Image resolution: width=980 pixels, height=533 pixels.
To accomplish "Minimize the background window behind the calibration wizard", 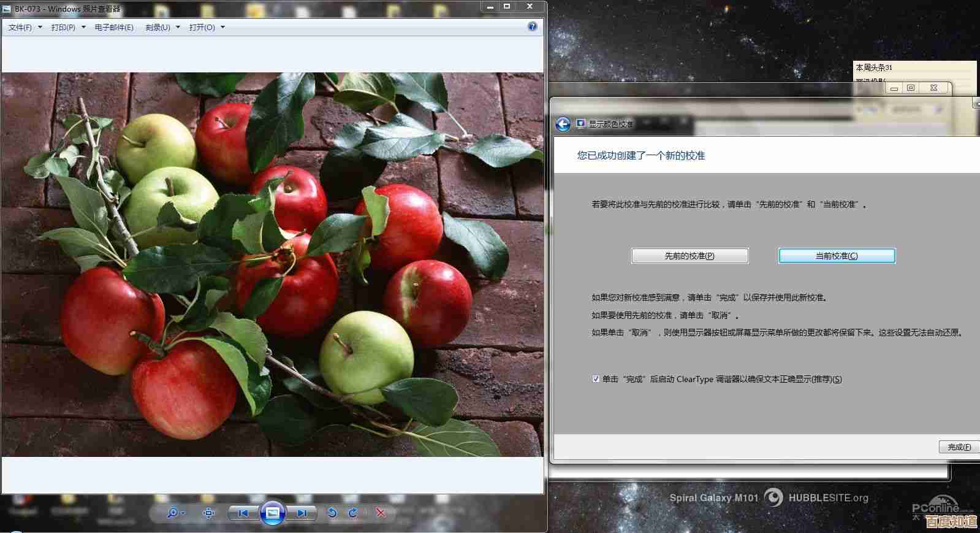I will tap(894, 88).
